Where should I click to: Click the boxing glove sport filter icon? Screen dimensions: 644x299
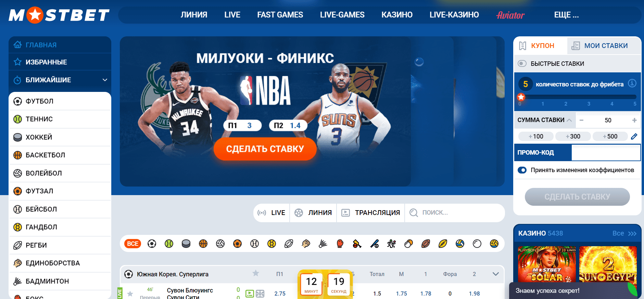click(x=340, y=244)
